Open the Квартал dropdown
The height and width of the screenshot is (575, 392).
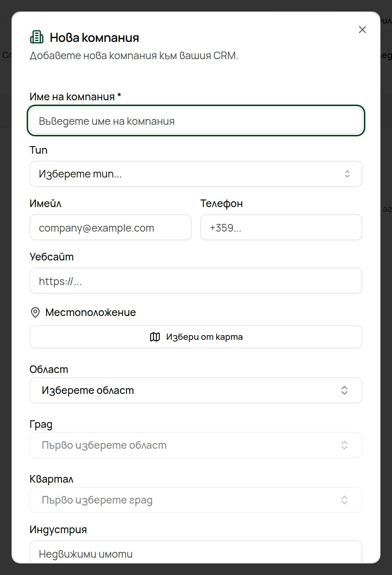tap(196, 500)
